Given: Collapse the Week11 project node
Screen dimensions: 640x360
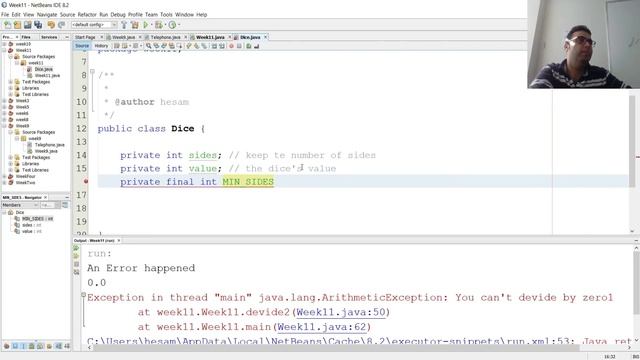Looking at the screenshot, I should coord(4,50).
